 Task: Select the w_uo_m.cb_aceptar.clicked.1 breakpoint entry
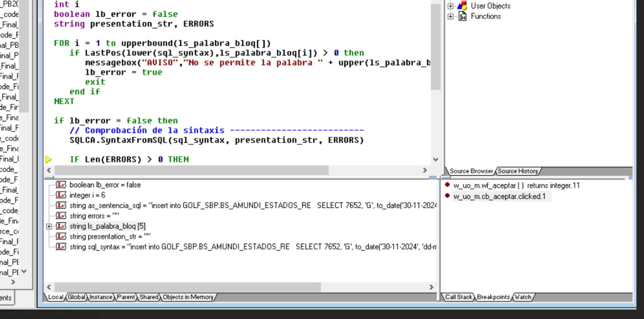click(x=499, y=196)
